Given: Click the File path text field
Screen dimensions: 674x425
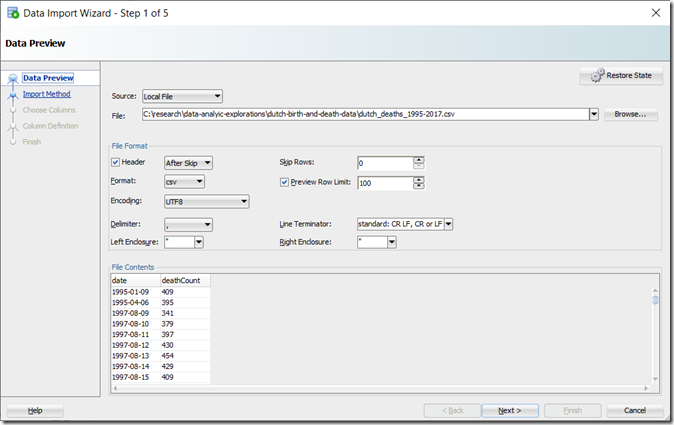Looking at the screenshot, I should coord(366,114).
